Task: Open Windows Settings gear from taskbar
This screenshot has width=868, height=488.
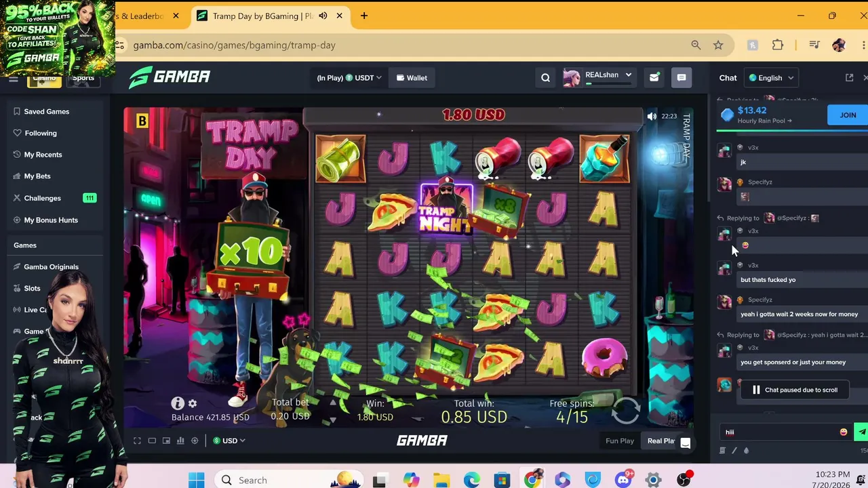Action: pos(654,481)
